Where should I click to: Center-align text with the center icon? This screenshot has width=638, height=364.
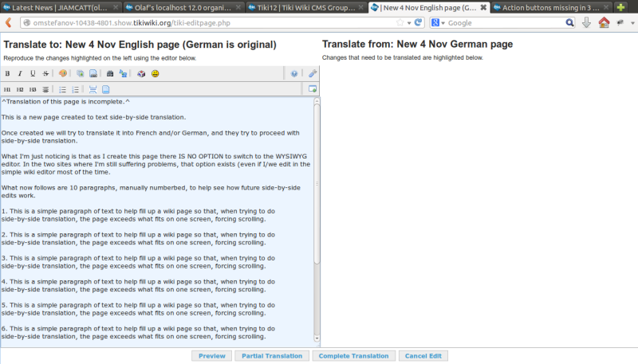[x=45, y=89]
